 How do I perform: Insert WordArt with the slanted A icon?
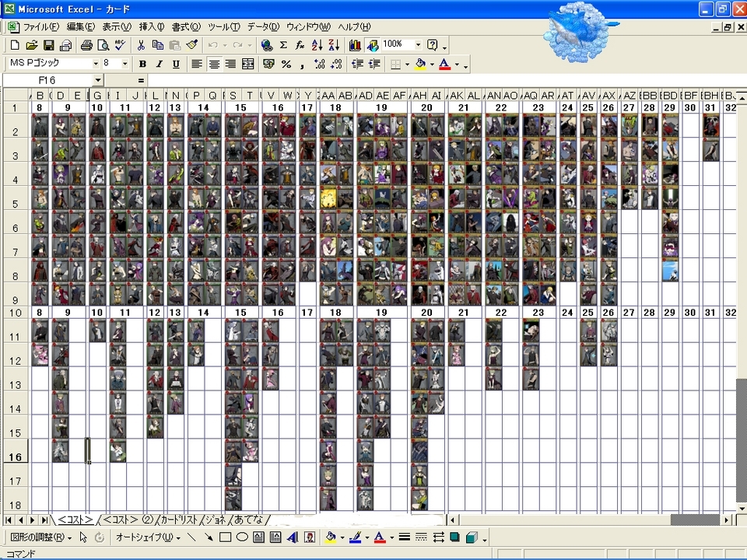pyautogui.click(x=293, y=537)
